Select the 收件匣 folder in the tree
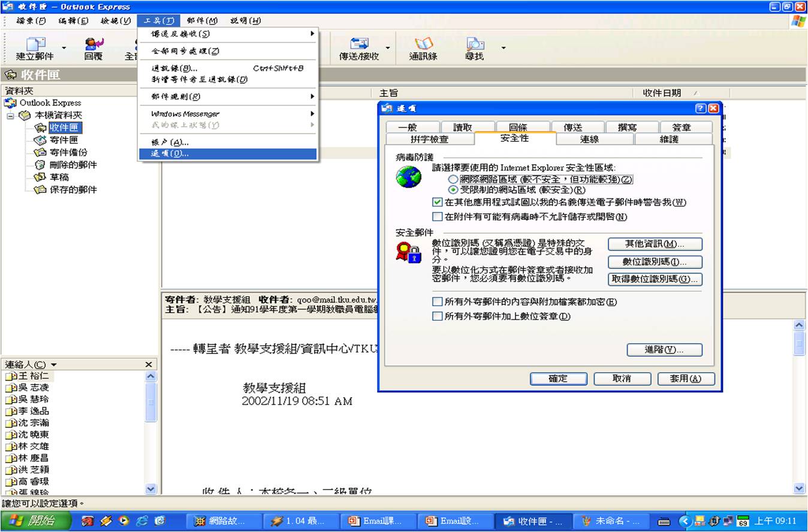This screenshot has width=808, height=532. pyautogui.click(x=65, y=128)
